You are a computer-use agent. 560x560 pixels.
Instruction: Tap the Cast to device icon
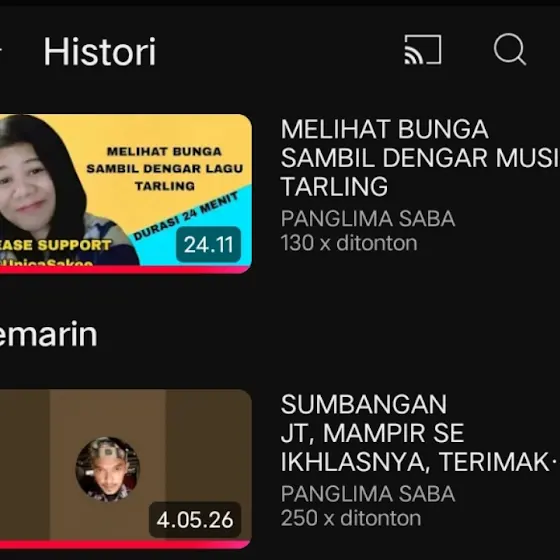[x=422, y=50]
